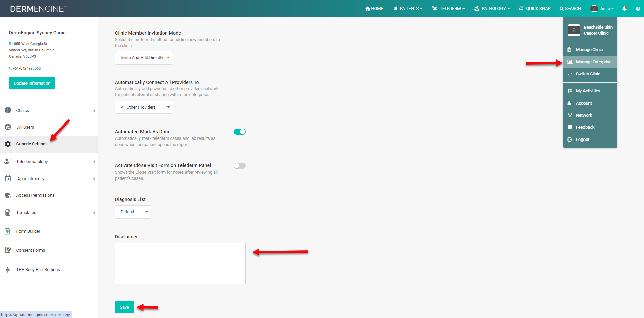Expand the Templates sidebar arrow
Image resolution: width=644 pixels, height=318 pixels.
coord(94,213)
